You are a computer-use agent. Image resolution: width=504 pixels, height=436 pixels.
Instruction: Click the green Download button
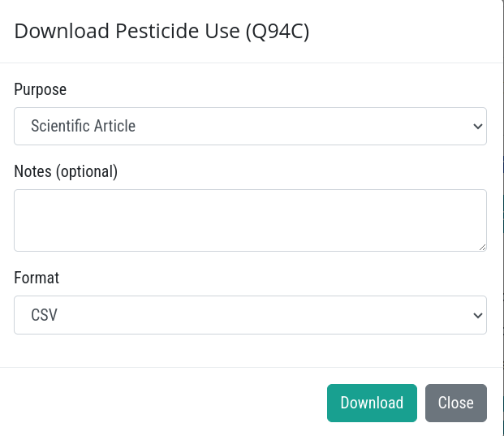coord(372,403)
